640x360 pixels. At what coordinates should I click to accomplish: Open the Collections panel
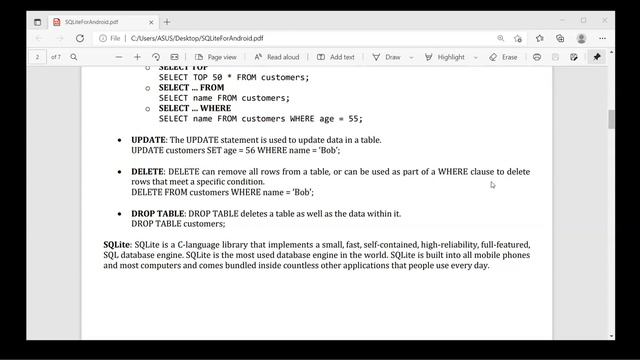pyautogui.click(x=560, y=38)
